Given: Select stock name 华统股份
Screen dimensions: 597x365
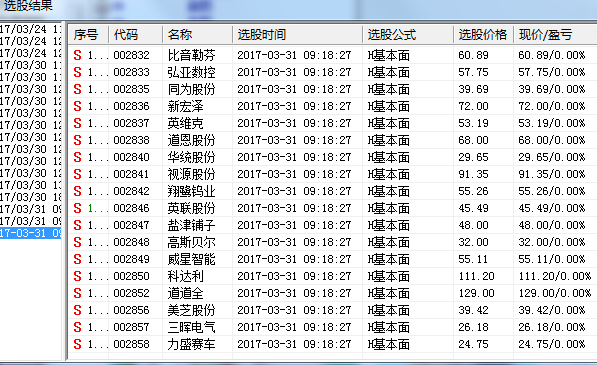Looking at the screenshot, I should click(191, 157).
